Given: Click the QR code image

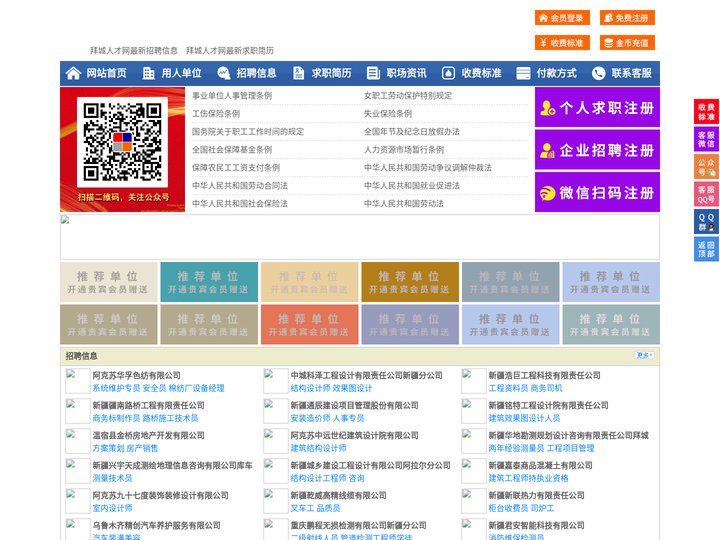Looking at the screenshot, I should pyautogui.click(x=122, y=142).
